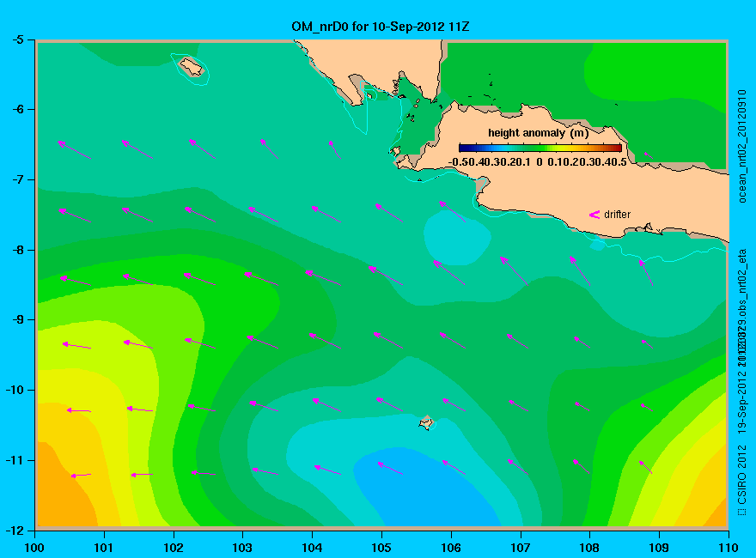Click the x-axis label 103
Screen dimensions: 756x558
(242, 548)
